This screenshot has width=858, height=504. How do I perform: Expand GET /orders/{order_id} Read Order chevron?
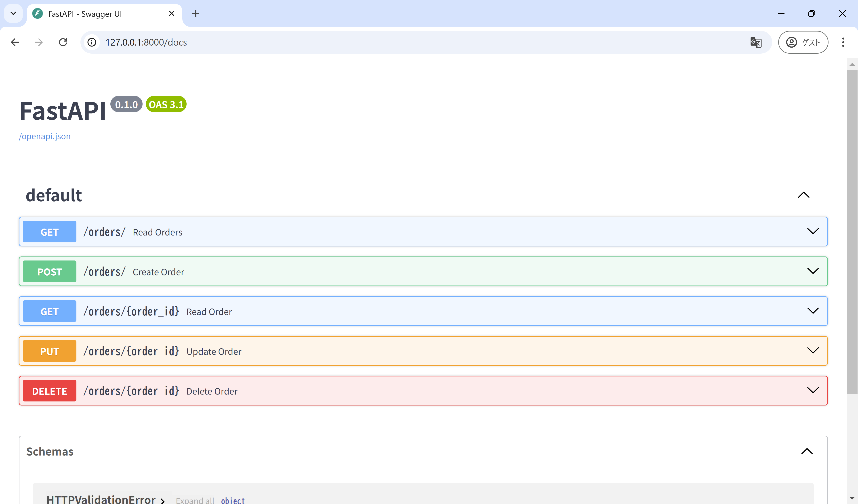[x=813, y=311]
